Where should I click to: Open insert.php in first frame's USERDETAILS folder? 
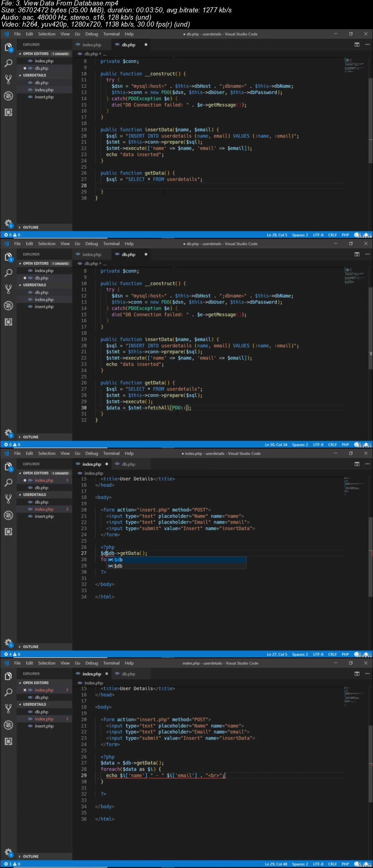tap(44, 97)
